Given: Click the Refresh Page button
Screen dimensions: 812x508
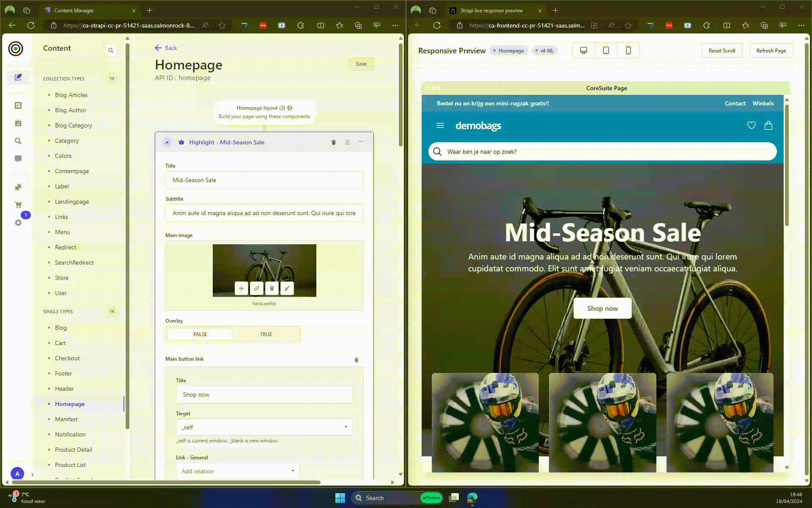Looking at the screenshot, I should tap(771, 50).
